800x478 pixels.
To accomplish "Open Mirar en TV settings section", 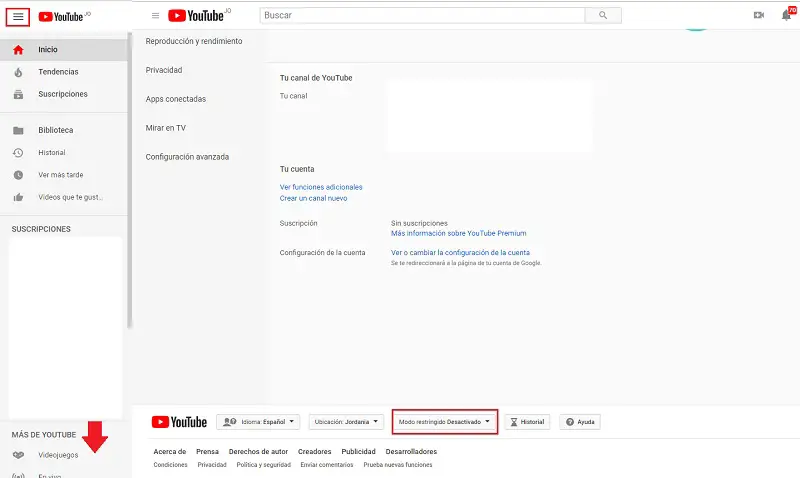I will [x=166, y=128].
